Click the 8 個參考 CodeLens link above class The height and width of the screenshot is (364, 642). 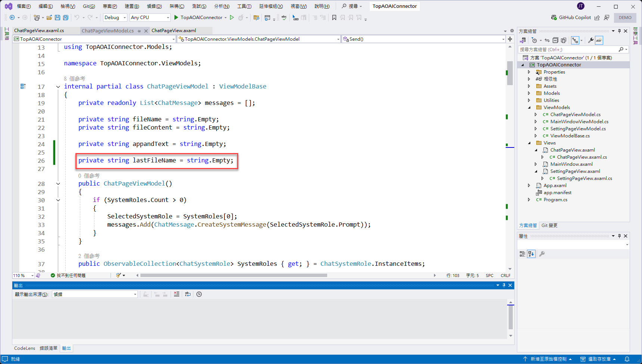74,79
